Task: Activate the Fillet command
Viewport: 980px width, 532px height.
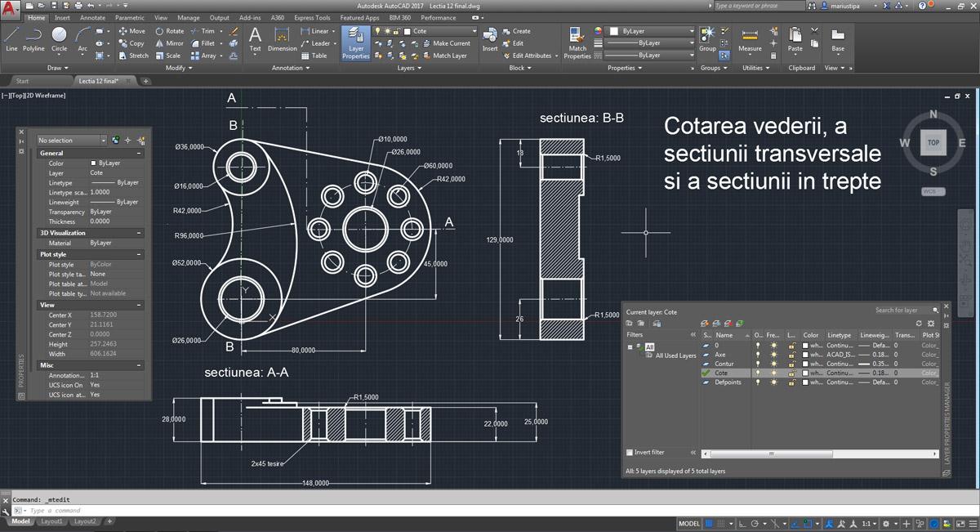Action: pyautogui.click(x=203, y=43)
